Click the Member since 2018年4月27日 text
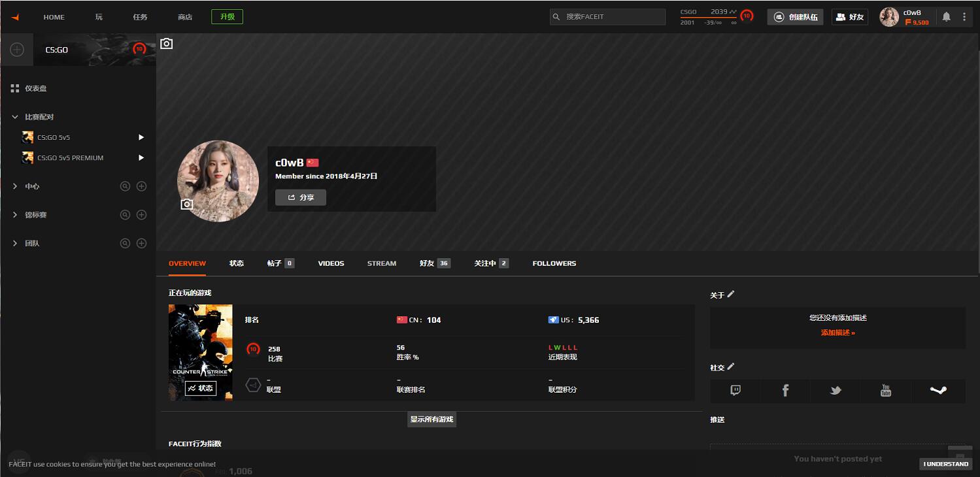Screen dimensions: 980x477 click(326, 176)
